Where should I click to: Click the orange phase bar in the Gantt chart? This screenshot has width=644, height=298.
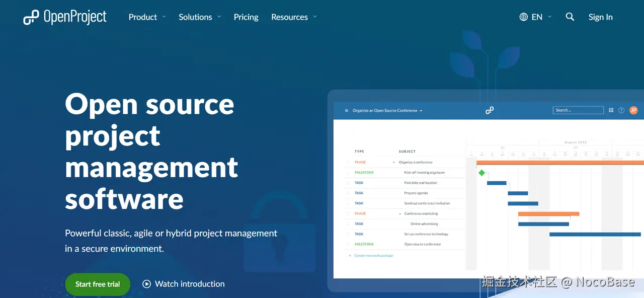(x=548, y=213)
